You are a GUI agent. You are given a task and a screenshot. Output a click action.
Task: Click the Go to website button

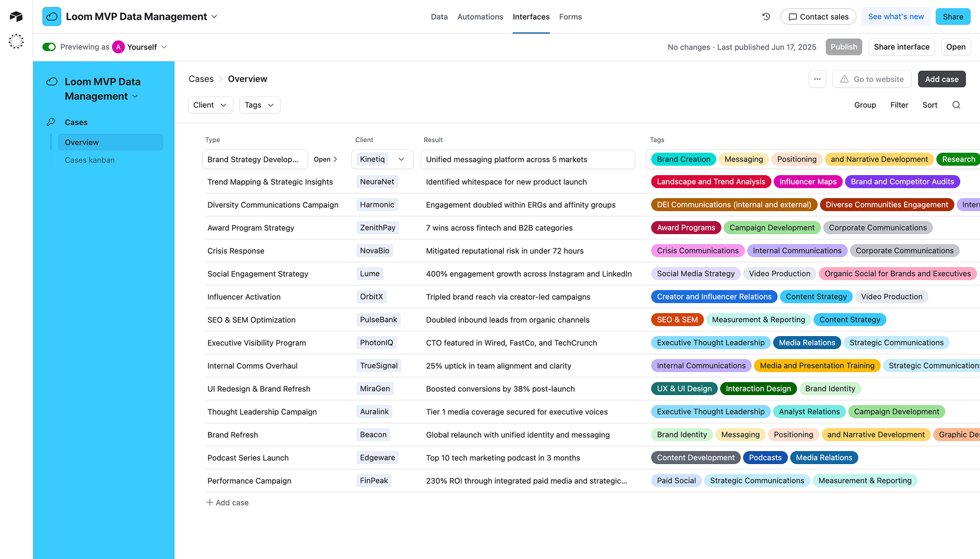pos(872,79)
